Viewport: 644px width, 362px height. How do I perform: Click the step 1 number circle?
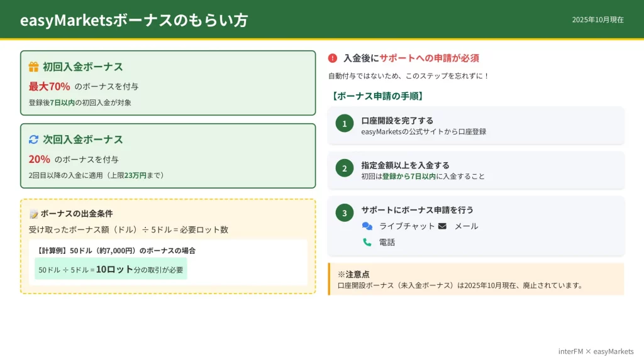[344, 124]
